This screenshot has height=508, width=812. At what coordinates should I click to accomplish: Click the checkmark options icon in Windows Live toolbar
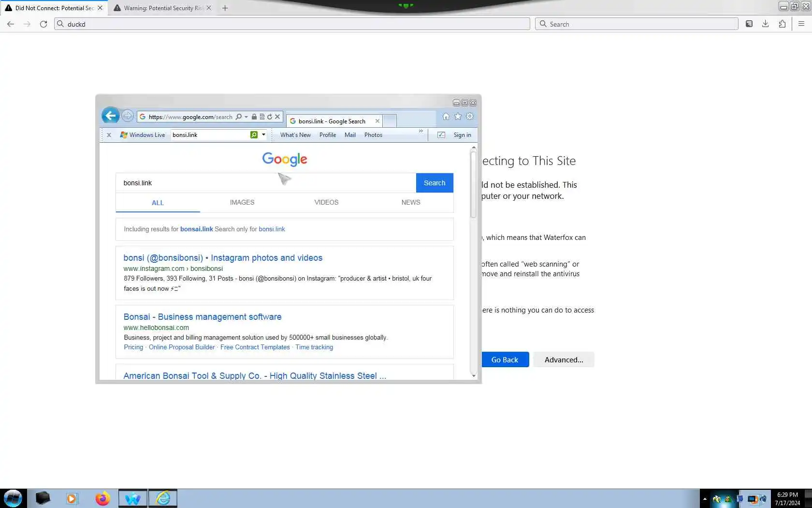click(441, 135)
